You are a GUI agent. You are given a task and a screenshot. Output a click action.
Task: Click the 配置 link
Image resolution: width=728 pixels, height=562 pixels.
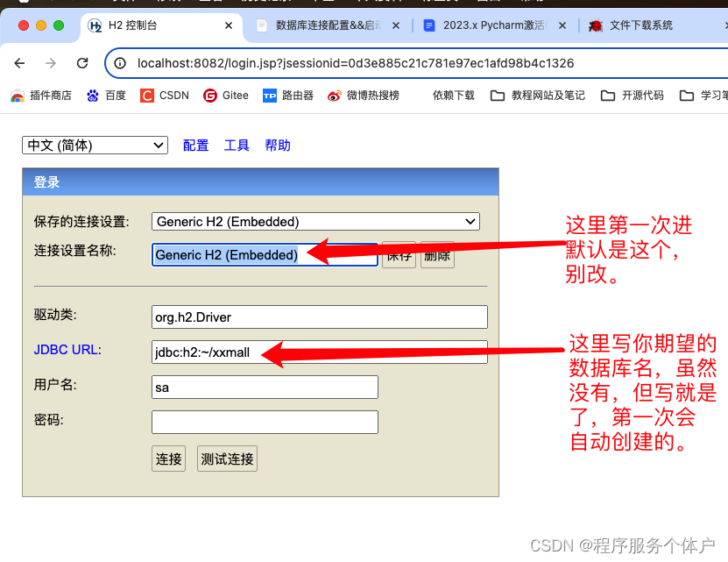[195, 145]
